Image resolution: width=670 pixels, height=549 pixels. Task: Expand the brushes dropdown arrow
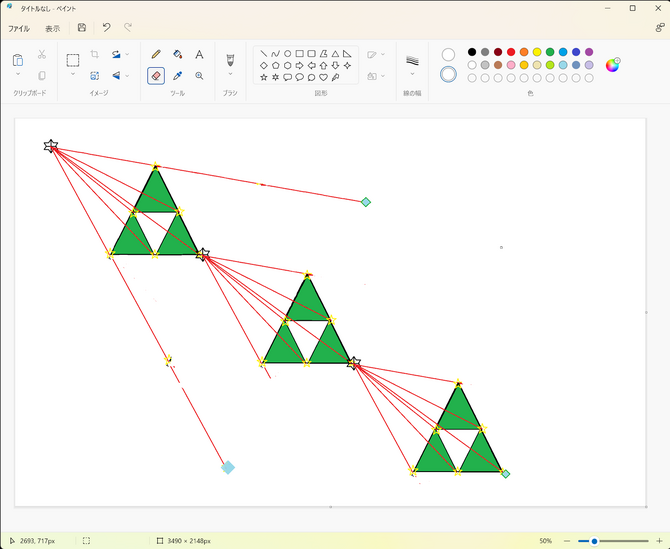coord(230,74)
